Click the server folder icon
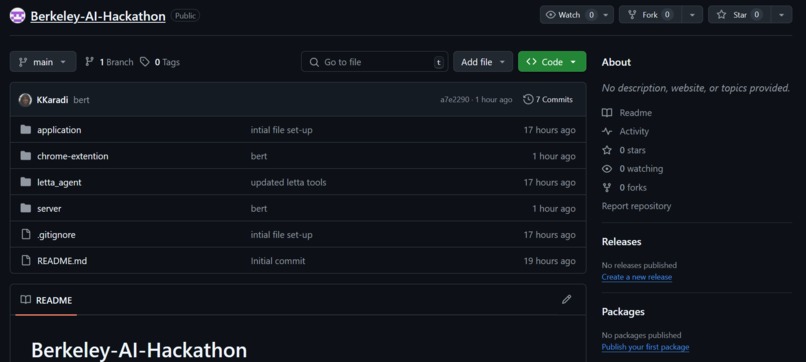 26,208
